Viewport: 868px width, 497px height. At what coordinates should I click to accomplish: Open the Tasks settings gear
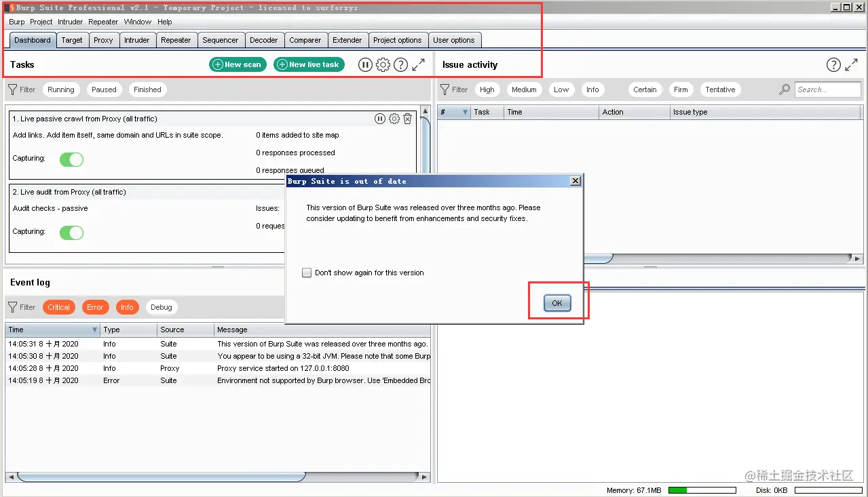pos(383,64)
